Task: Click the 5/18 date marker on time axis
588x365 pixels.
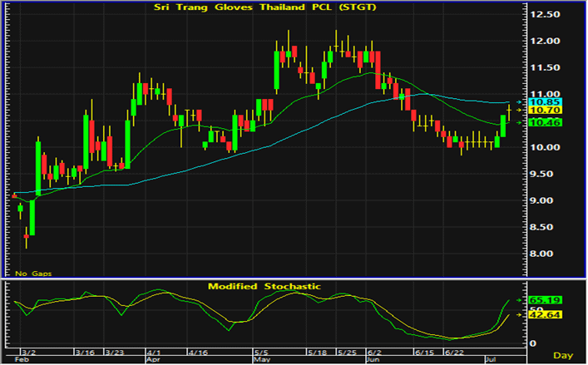Action: (317, 353)
